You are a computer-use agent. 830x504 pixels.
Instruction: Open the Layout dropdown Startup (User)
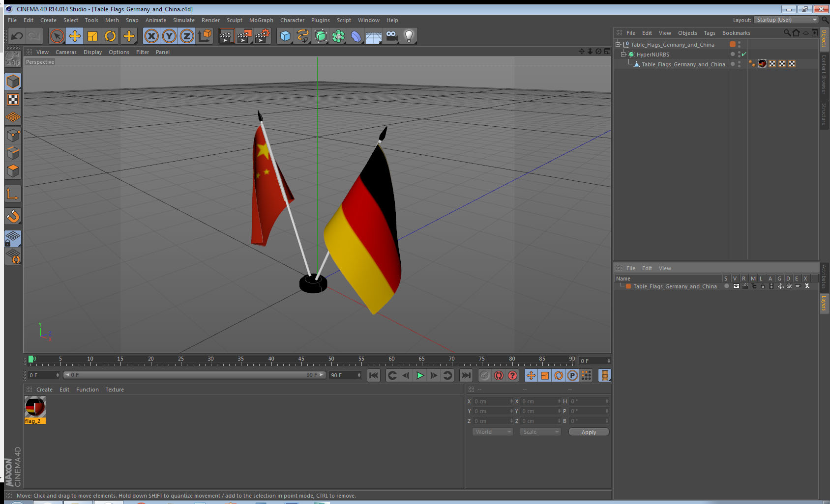[x=786, y=20]
